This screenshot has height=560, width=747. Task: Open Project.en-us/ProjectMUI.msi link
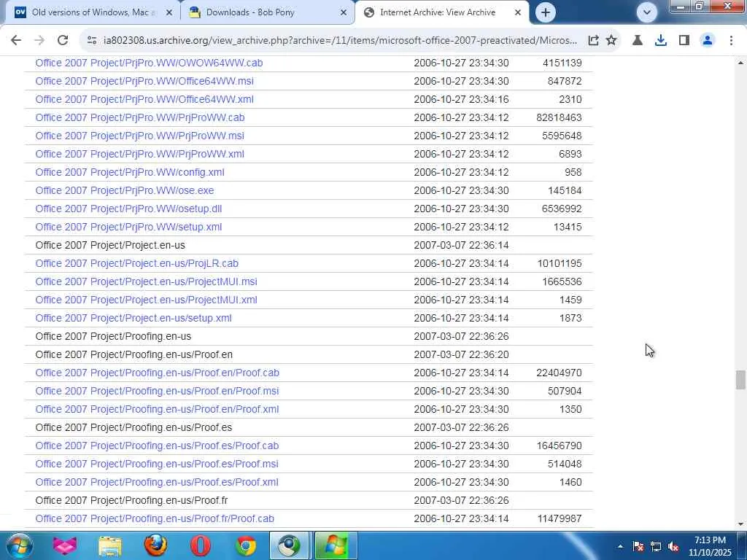[x=146, y=281]
